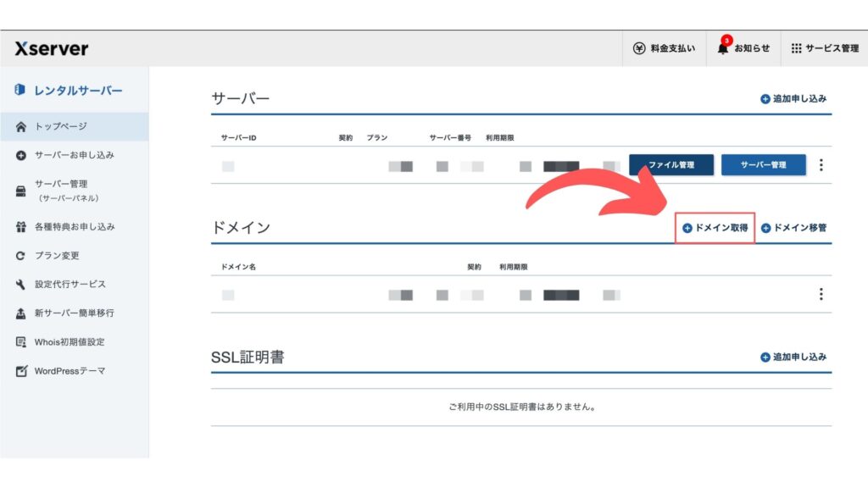Image resolution: width=868 pixels, height=488 pixels.
Task: Click レンタルサーバー heading icon
Action: (x=20, y=90)
